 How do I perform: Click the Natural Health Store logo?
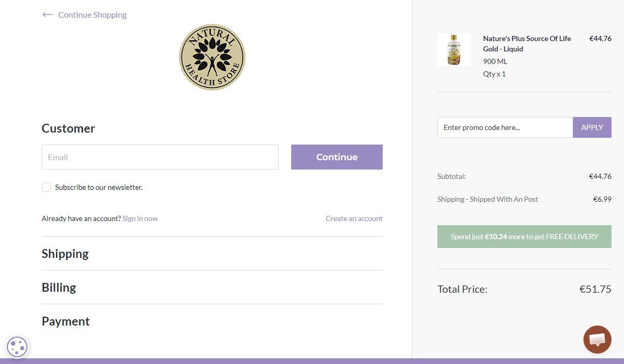point(212,57)
